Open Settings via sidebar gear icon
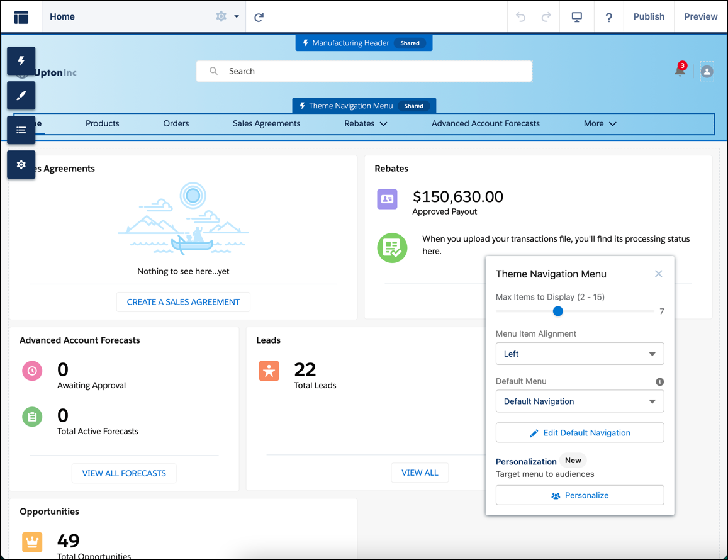728x560 pixels. pos(21,164)
